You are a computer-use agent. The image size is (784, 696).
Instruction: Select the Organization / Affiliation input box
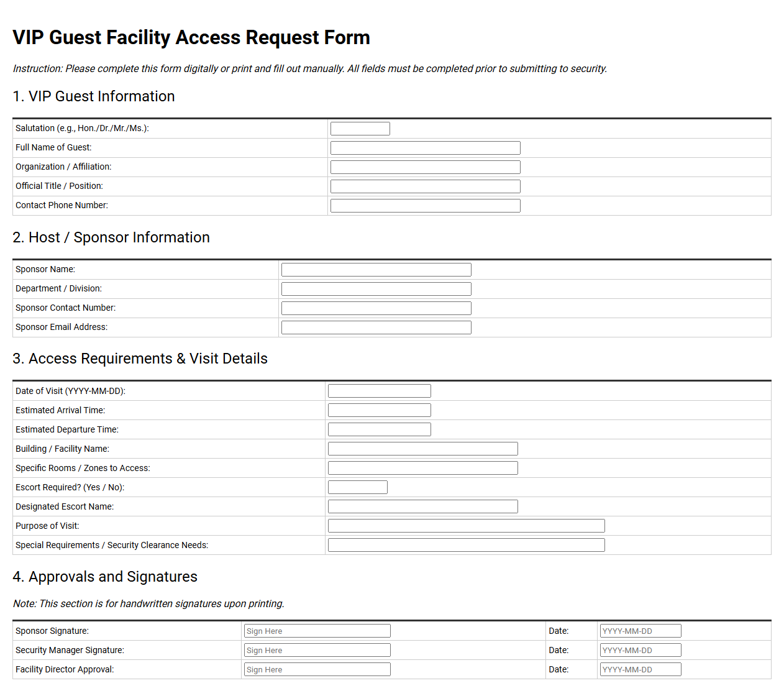[x=426, y=167]
